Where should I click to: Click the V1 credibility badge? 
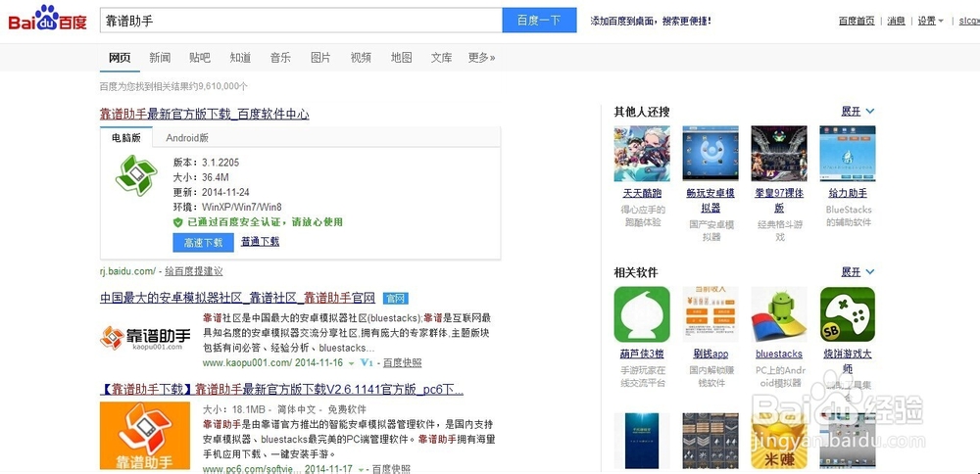click(367, 362)
